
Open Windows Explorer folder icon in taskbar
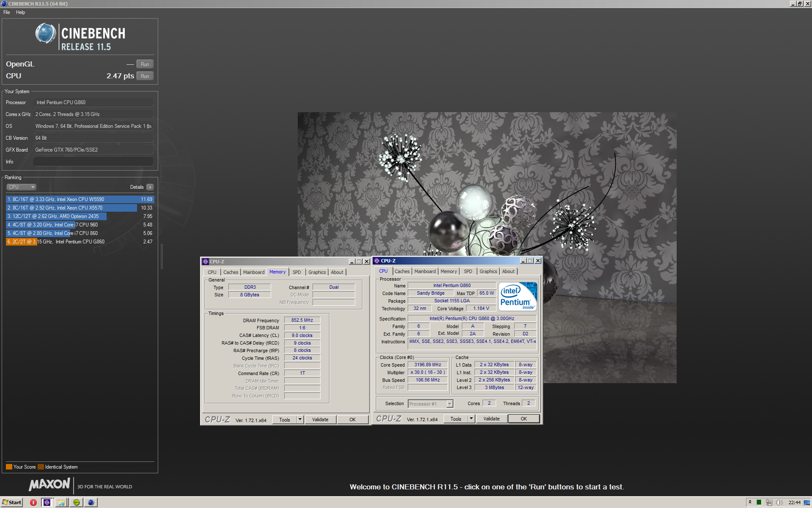point(62,502)
